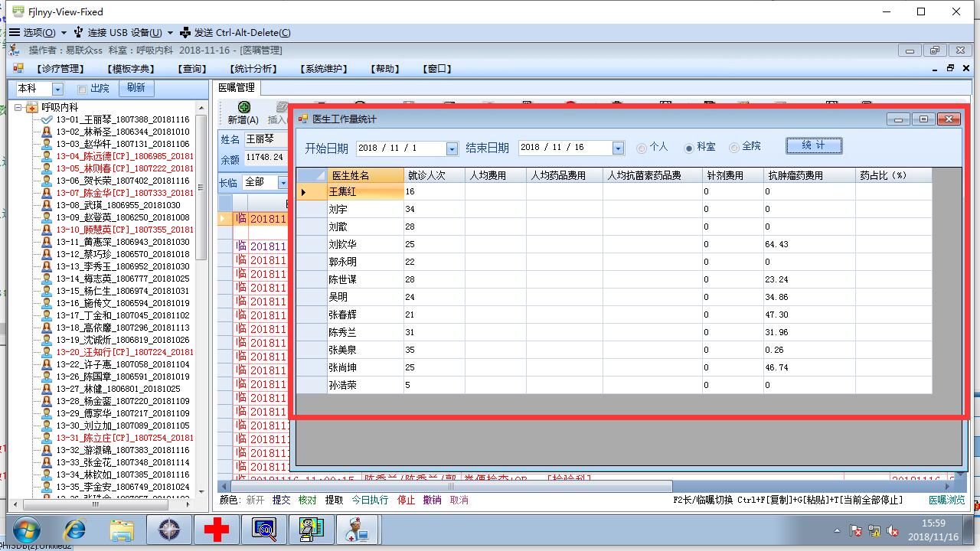Image resolution: width=980 pixels, height=551 pixels.
Task: Open the red cross taskbar application
Action: coord(217,530)
